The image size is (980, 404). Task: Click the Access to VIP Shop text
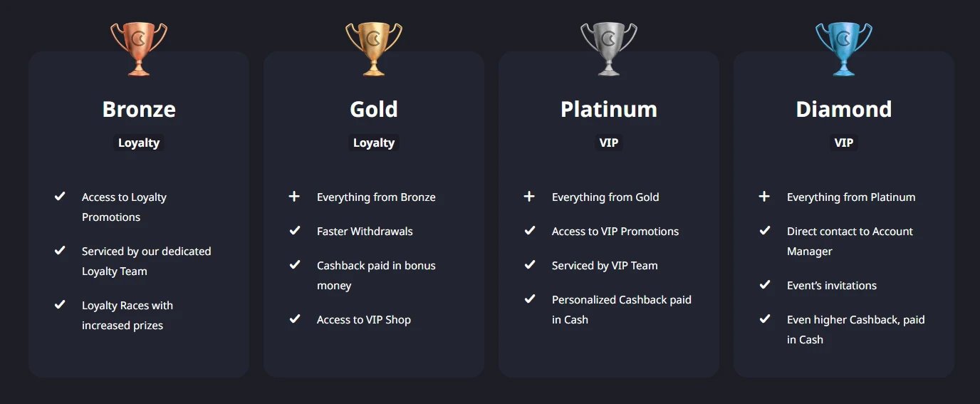364,319
